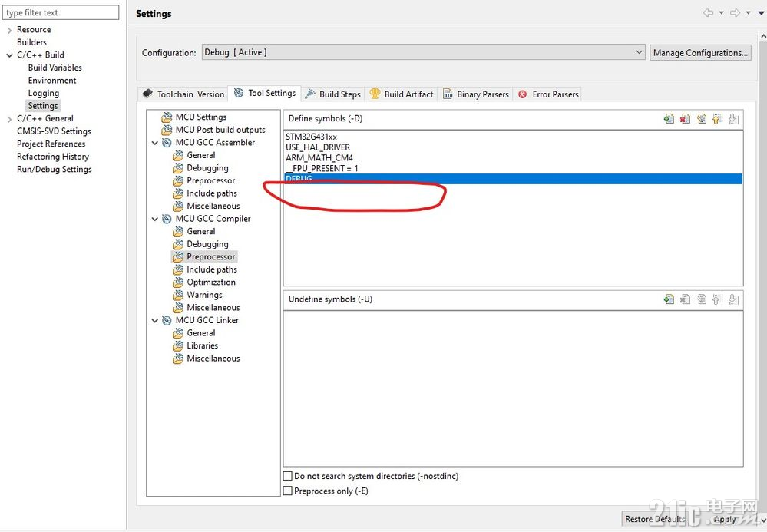Open Linker Miscellaneous settings
This screenshot has width=767, height=532.
pyautogui.click(x=213, y=359)
